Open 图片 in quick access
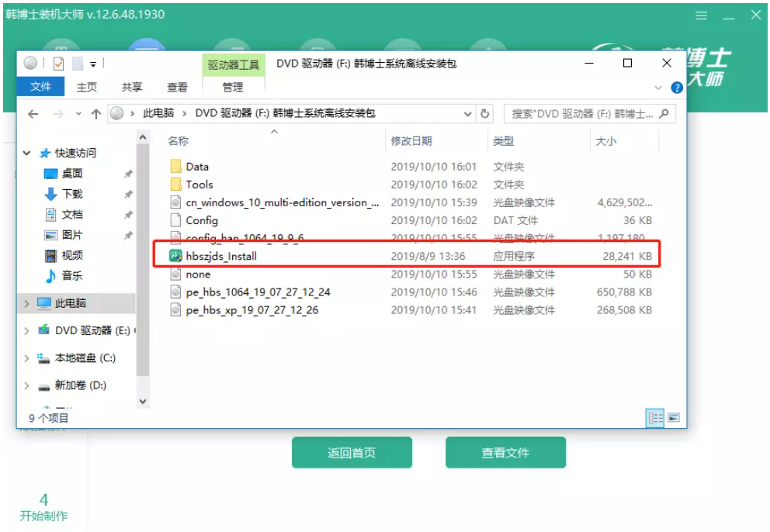Screen dimensions: 770x532 coord(72,235)
